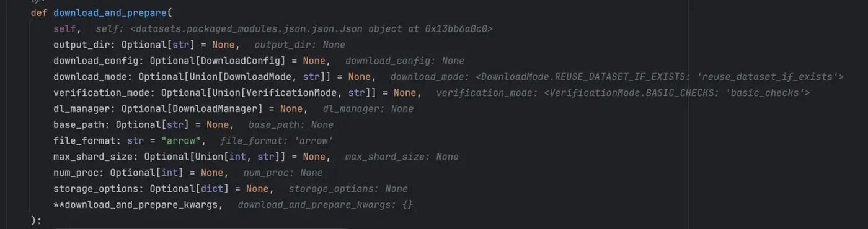This screenshot has width=868, height=229.
Task: Click the Json object inline debug hint
Action: [x=294, y=28]
